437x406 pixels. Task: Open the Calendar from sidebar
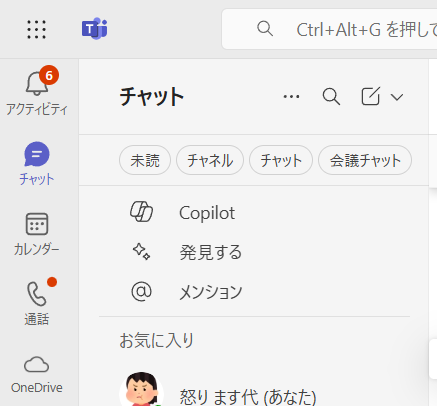(x=37, y=234)
